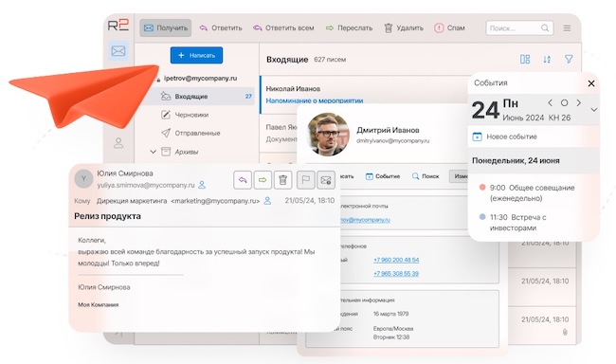Switch message list layout icon
Image resolution: width=616 pixels, height=364 pixels.
pyautogui.click(x=525, y=60)
